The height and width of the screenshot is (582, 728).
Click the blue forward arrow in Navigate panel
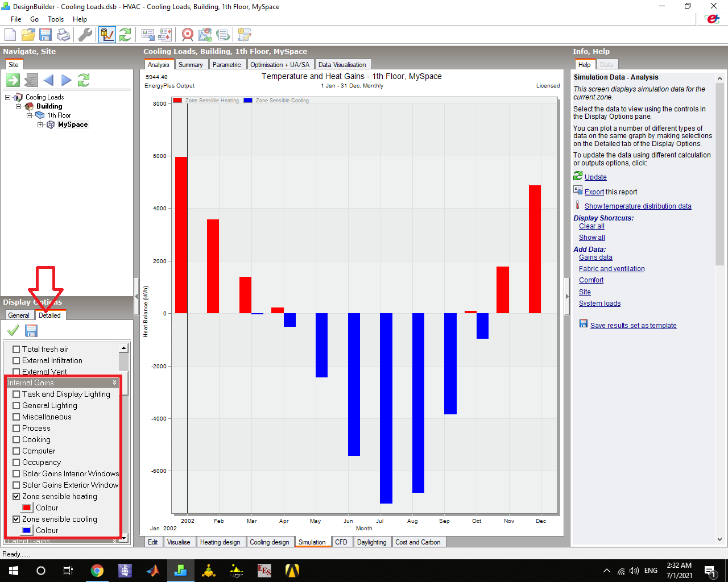pyautogui.click(x=66, y=80)
